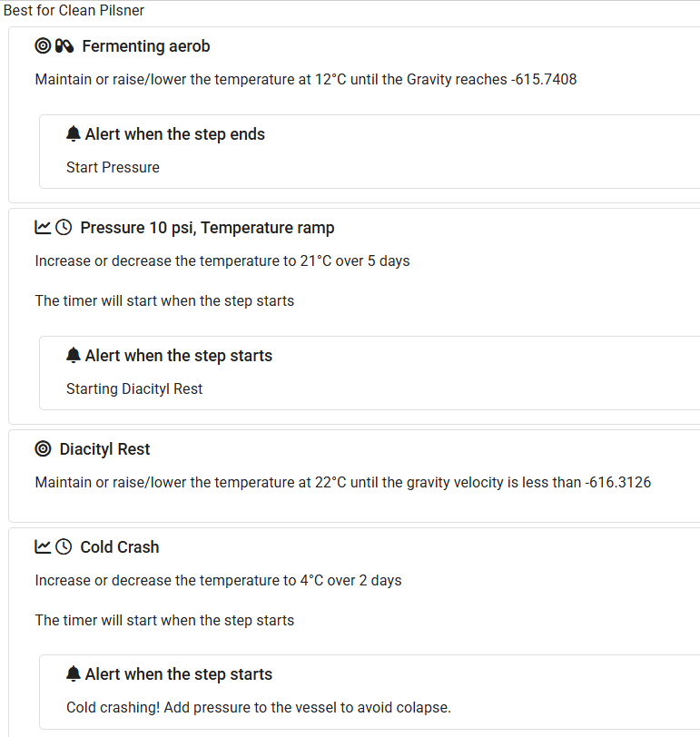Viewport: 700px width, 737px height.
Task: Open the Diacityl Rest step title
Action: pos(104,449)
